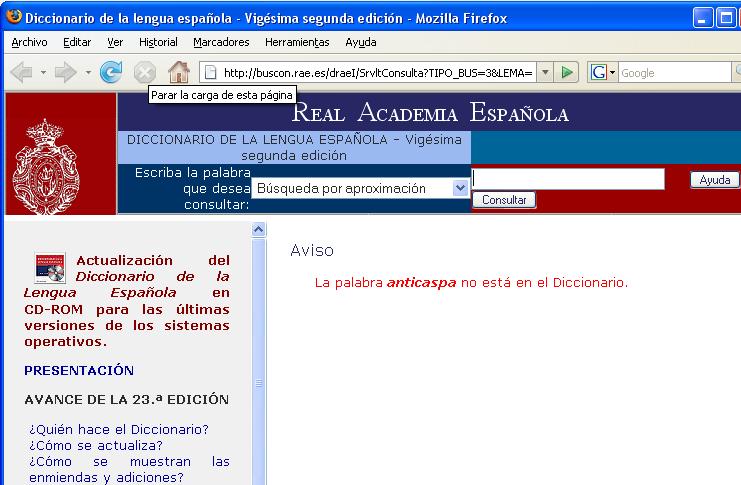Click the Ayuda button on the page
This screenshot has width=741, height=485.
point(714,180)
